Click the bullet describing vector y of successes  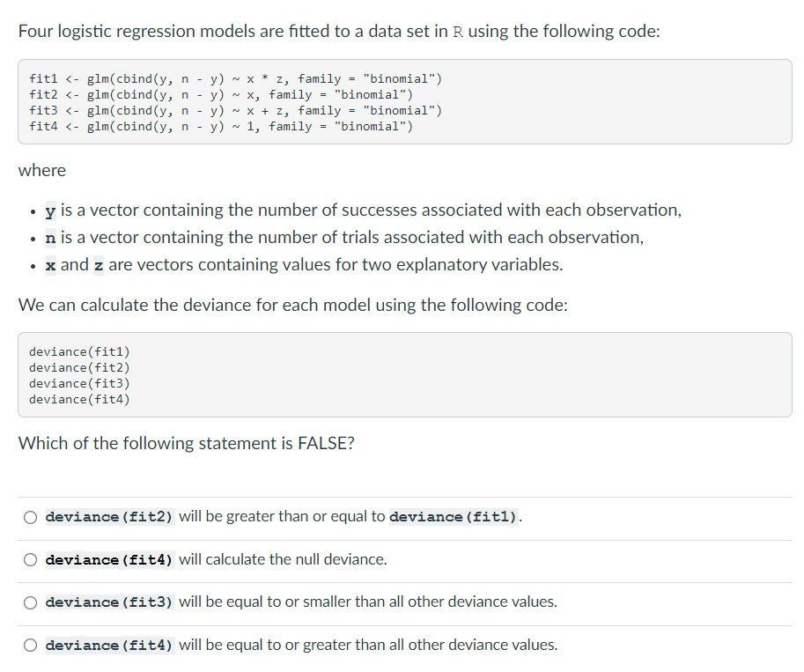coord(363,210)
